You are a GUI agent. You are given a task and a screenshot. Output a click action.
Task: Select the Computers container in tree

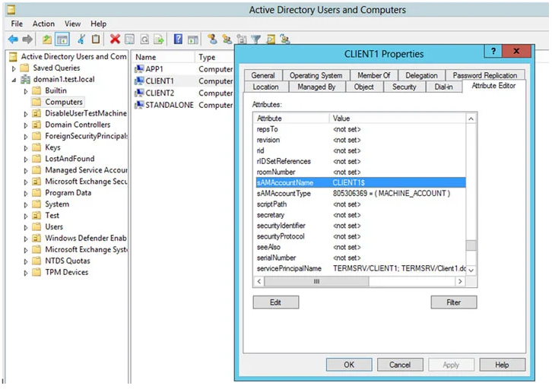(x=64, y=102)
